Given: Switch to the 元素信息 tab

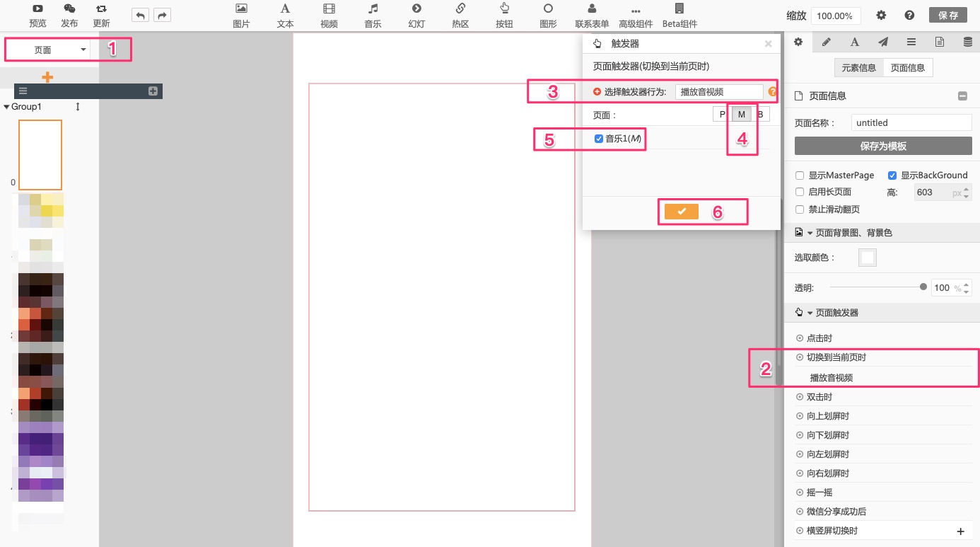Looking at the screenshot, I should pos(858,68).
